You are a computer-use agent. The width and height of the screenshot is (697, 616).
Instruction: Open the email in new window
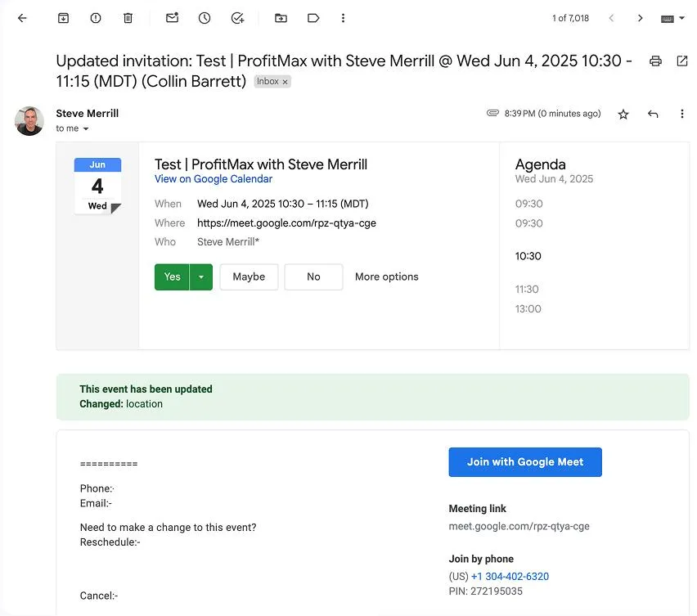coord(682,61)
